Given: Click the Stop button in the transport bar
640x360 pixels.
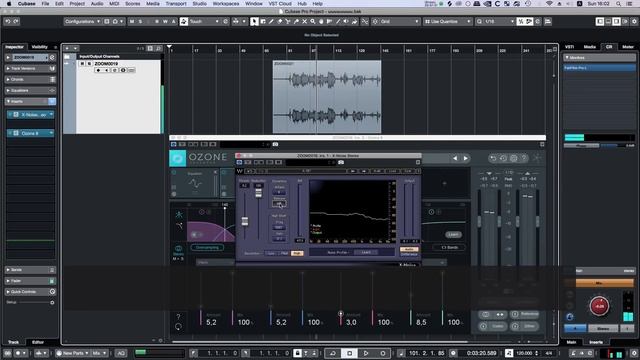Looking at the screenshot, I should [x=349, y=353].
